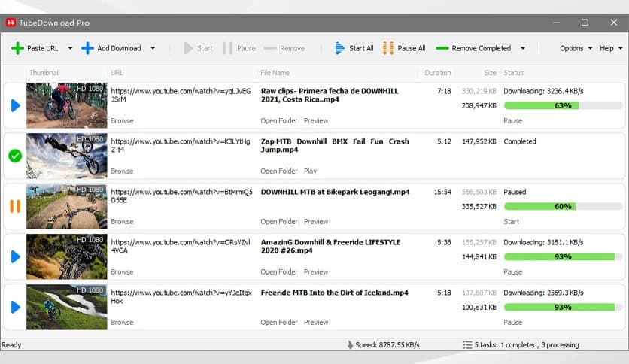Click Open Folder on the Zap MTB row

click(279, 171)
